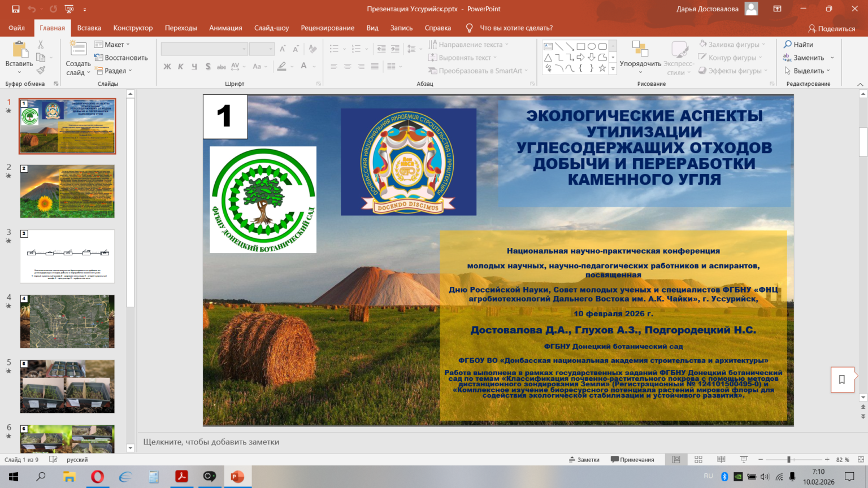The width and height of the screenshot is (868, 488).
Task: Click the Найти search icon
Action: coord(788,45)
